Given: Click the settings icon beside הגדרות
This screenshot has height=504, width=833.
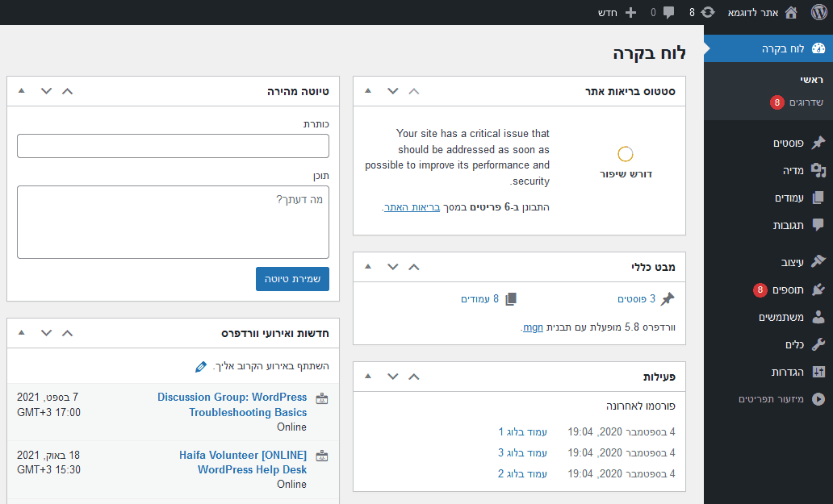Looking at the screenshot, I should click(x=818, y=372).
